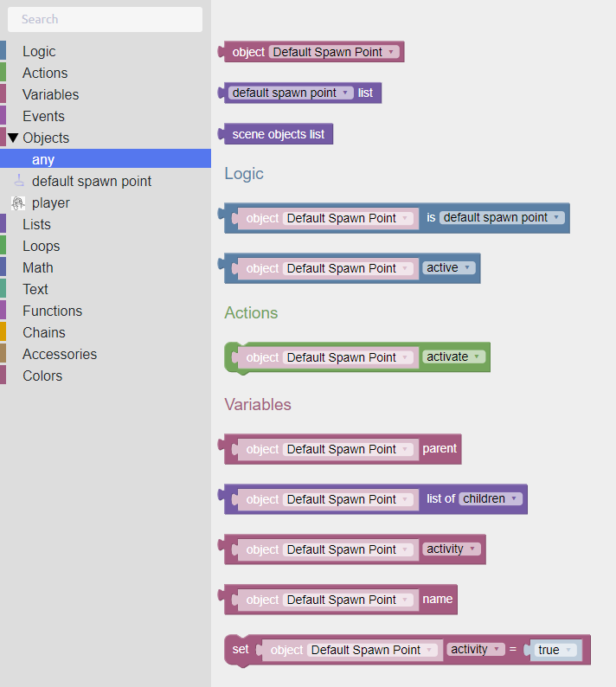Open the Logic category
The width and height of the screenshot is (616, 687).
tap(39, 51)
